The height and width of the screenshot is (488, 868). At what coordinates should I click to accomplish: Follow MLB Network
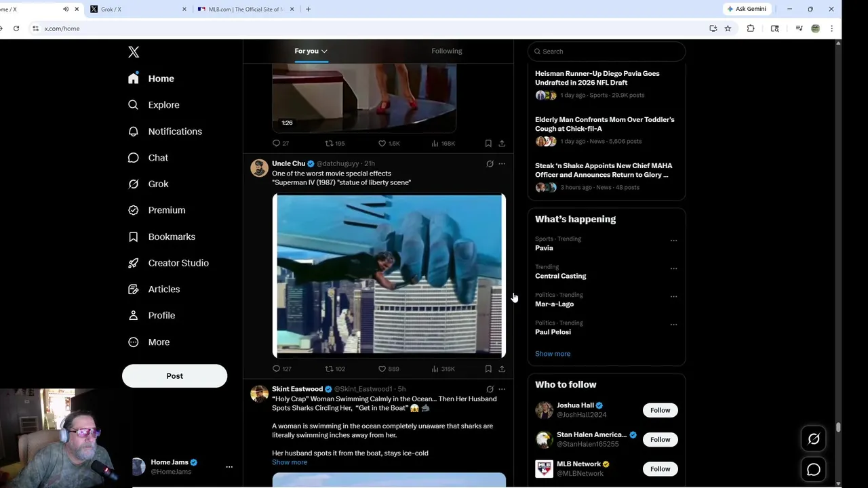coord(660,469)
